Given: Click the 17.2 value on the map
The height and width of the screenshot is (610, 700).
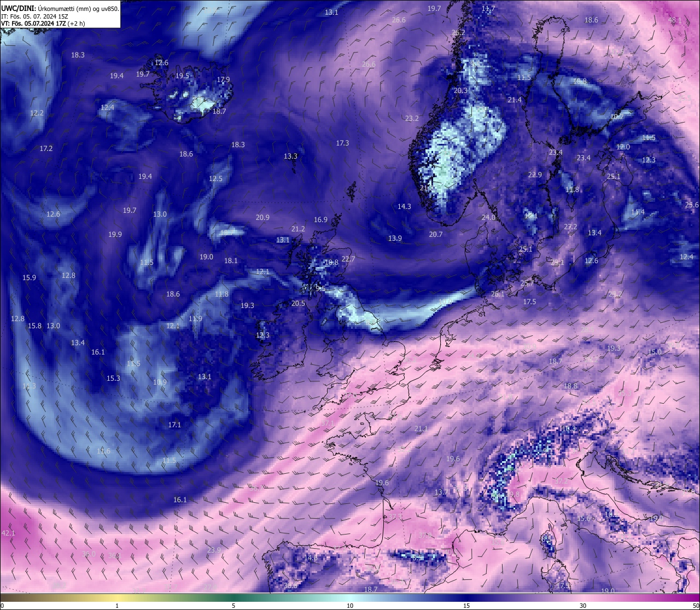Looking at the screenshot, I should [46, 149].
